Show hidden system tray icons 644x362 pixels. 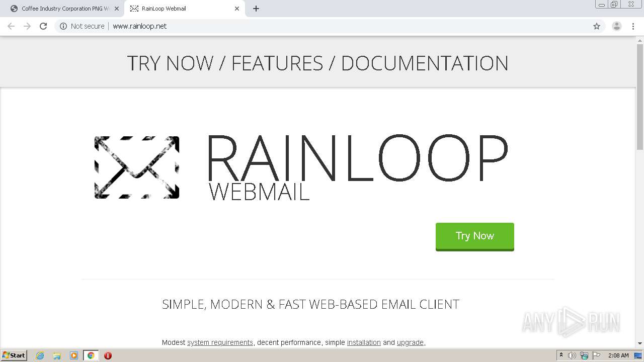coord(561,355)
